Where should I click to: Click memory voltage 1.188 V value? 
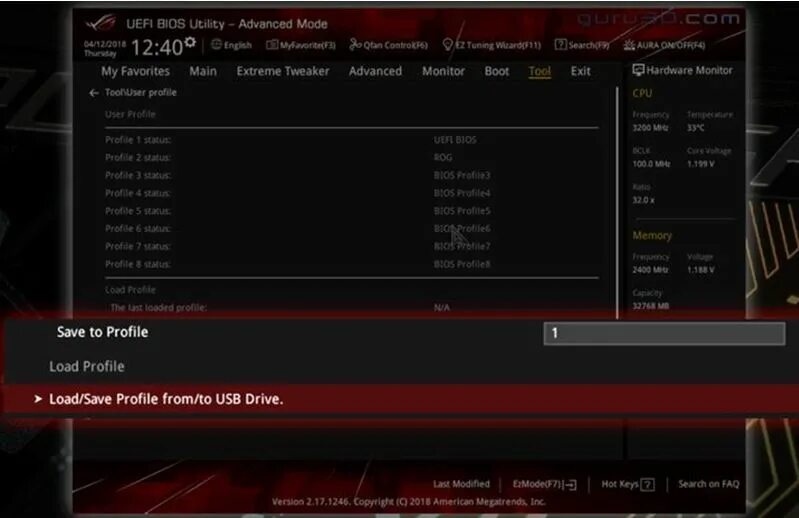(701, 270)
